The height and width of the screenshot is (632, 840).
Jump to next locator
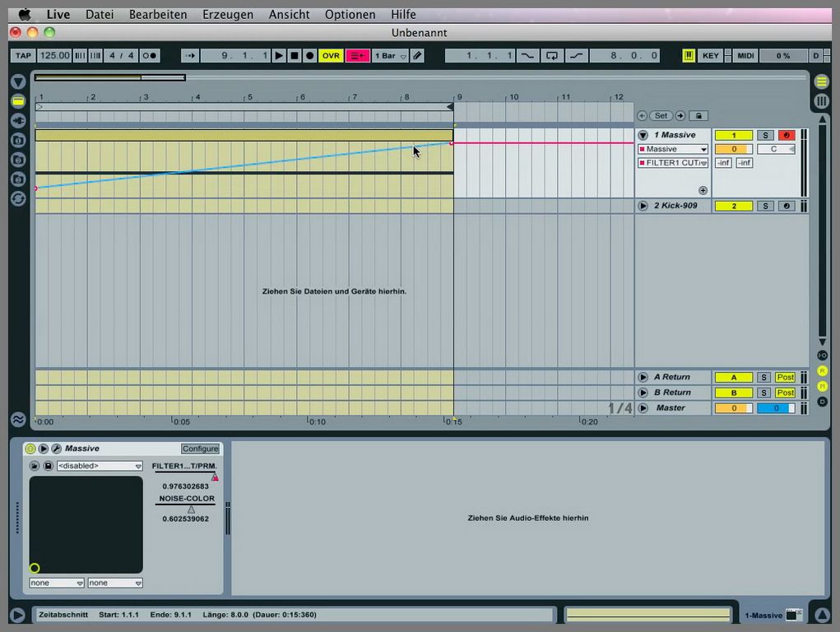click(680, 116)
